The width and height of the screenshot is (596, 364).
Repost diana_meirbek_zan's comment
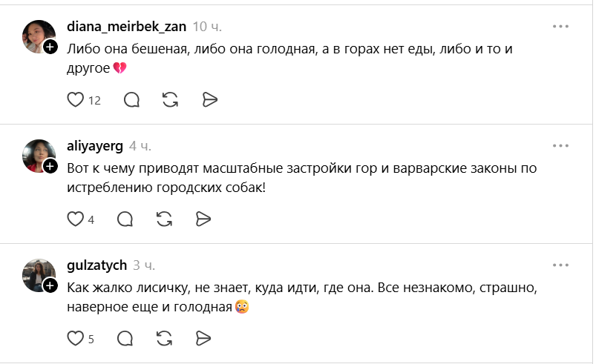[x=170, y=100]
